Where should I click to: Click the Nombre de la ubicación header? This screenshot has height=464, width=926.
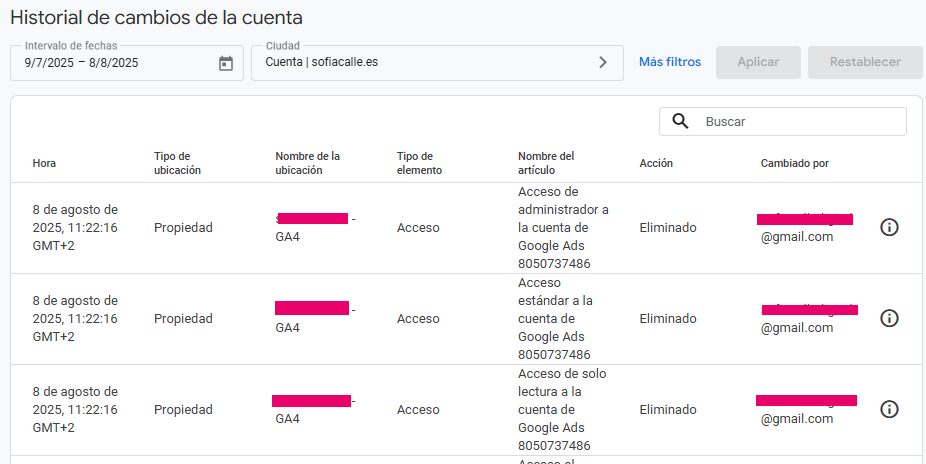307,163
